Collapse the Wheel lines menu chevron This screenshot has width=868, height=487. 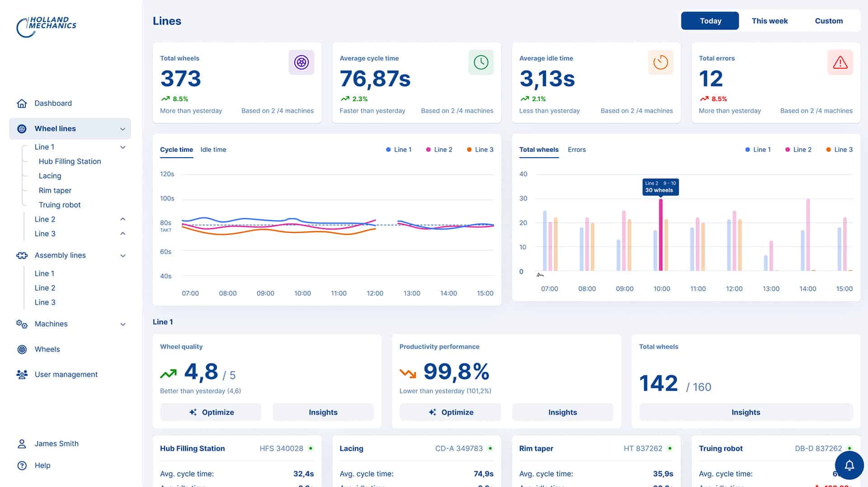click(x=123, y=129)
